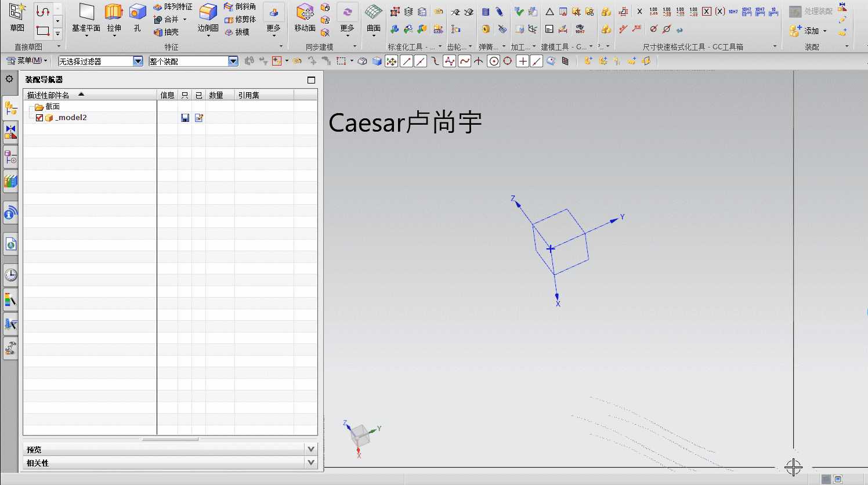The height and width of the screenshot is (485, 868).
Task: Click the boxed X dimension icon
Action: pos(707,11)
